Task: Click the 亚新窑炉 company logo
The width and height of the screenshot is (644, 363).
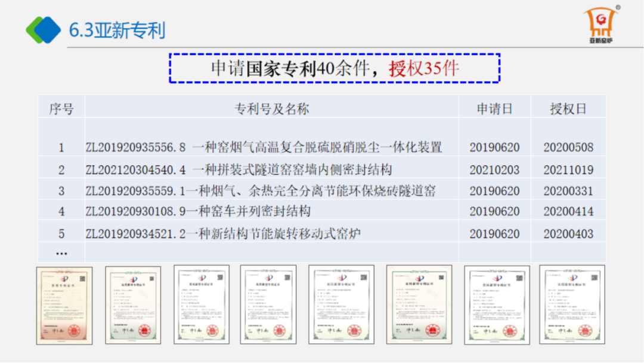Action: click(601, 27)
